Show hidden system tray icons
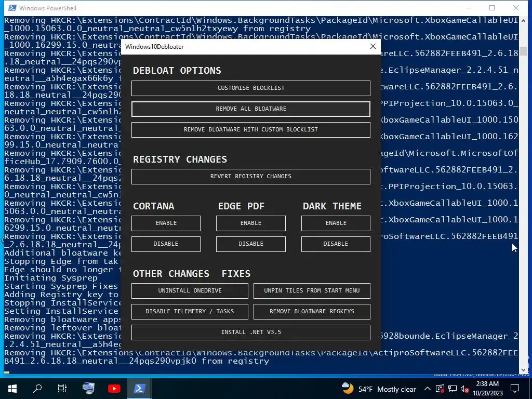Image resolution: width=532 pixels, height=399 pixels. [x=428, y=389]
